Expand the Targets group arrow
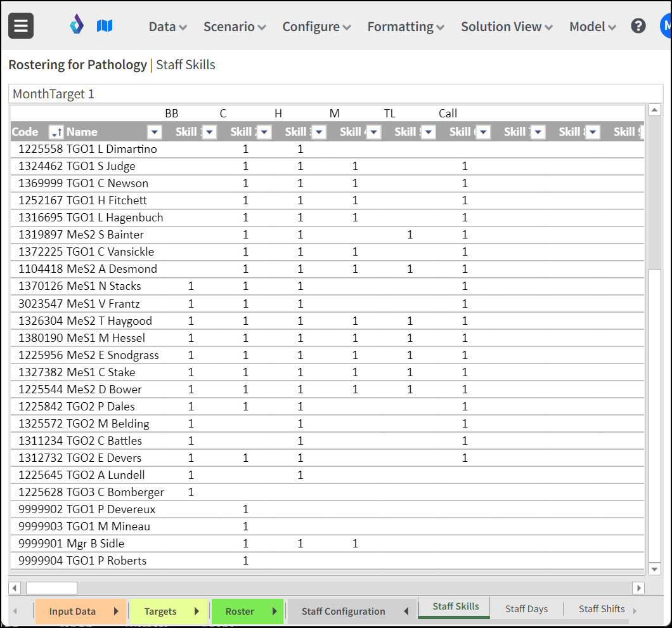The image size is (672, 628). tap(197, 612)
